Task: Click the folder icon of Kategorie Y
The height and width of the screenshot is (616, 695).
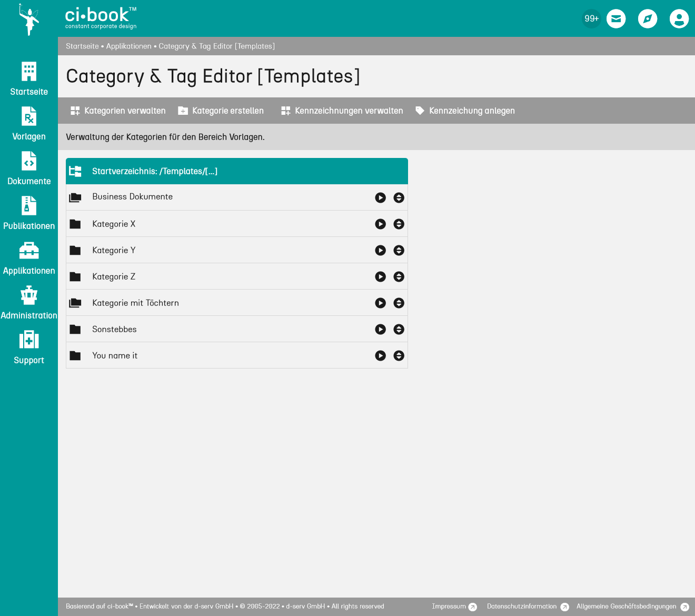Action: 75,250
